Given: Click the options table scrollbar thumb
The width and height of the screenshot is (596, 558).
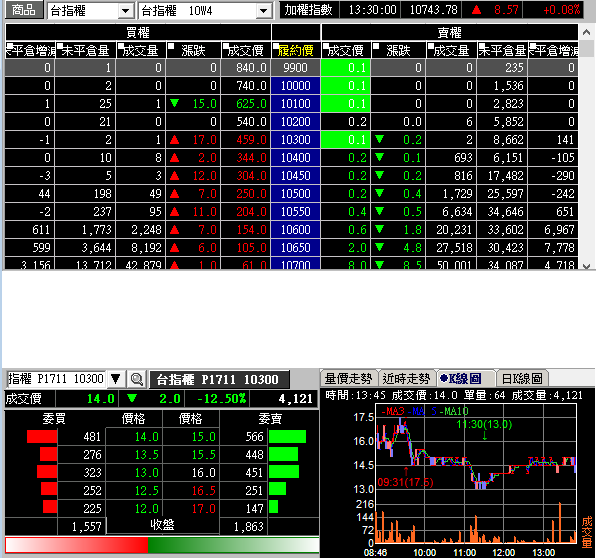Looking at the screenshot, I should click(586, 49).
